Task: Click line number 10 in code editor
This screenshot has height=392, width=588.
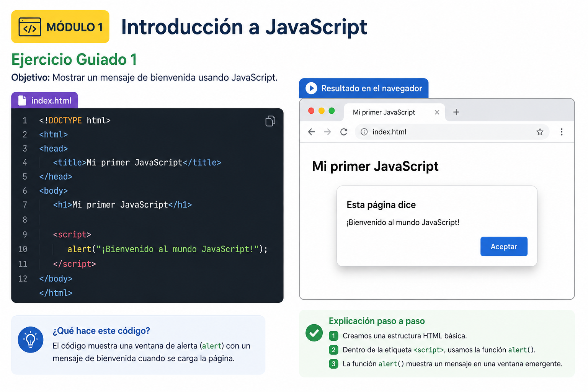Action: coord(23,249)
